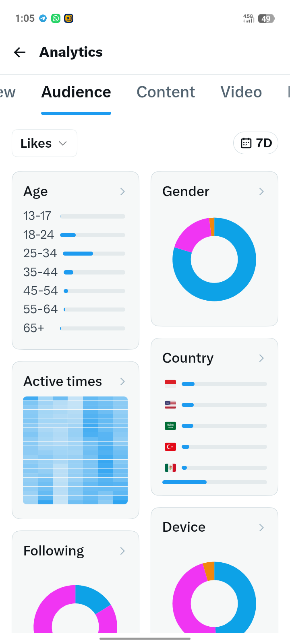Switch to the Video tab
Image resolution: width=290 pixels, height=644 pixels.
pos(241,92)
